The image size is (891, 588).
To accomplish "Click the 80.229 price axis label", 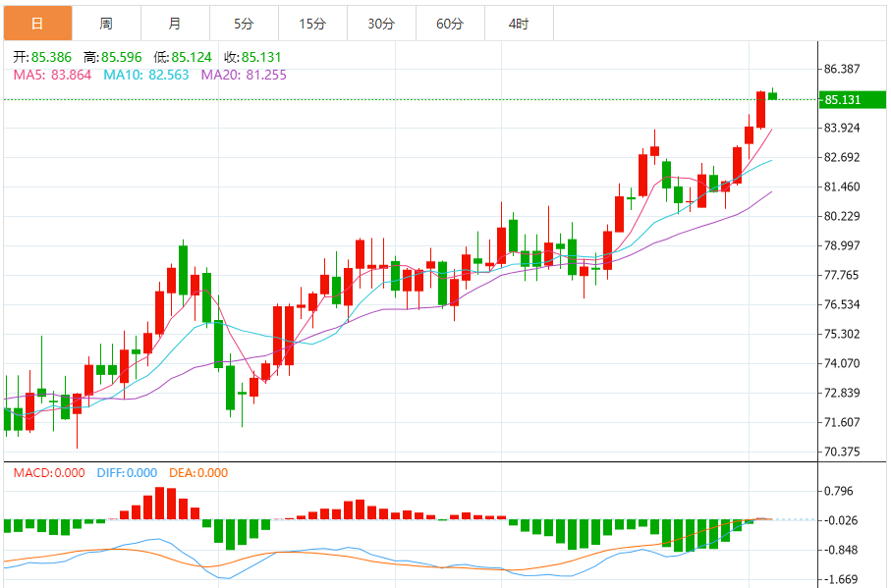I will pos(842,216).
